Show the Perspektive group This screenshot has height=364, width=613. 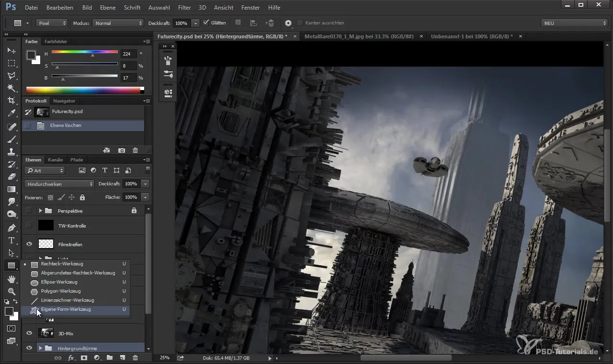click(x=29, y=210)
